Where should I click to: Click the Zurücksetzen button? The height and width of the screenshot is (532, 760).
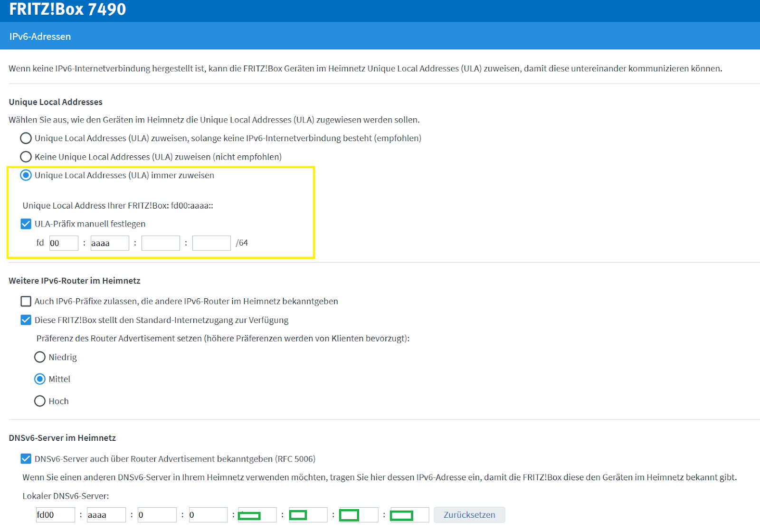click(x=469, y=515)
